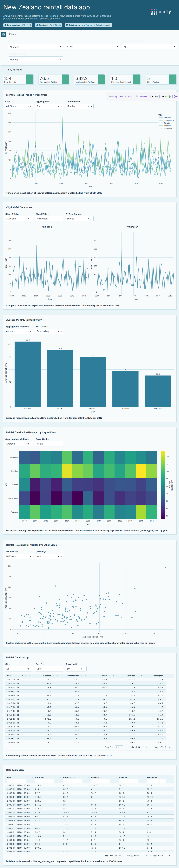
Task: Open Date filter icon in Data Table View
Action: tap(29, 781)
